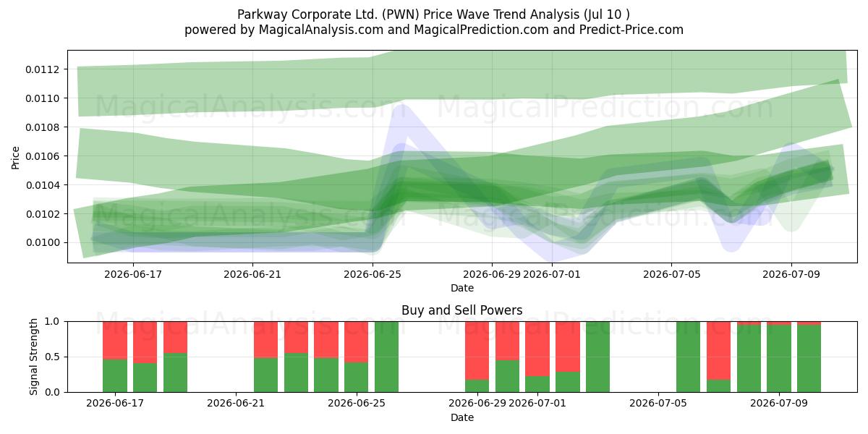This screenshot has height=434, width=868.
Task: Click the all-green bar just right of 2026-06-25
Action: click(386, 357)
